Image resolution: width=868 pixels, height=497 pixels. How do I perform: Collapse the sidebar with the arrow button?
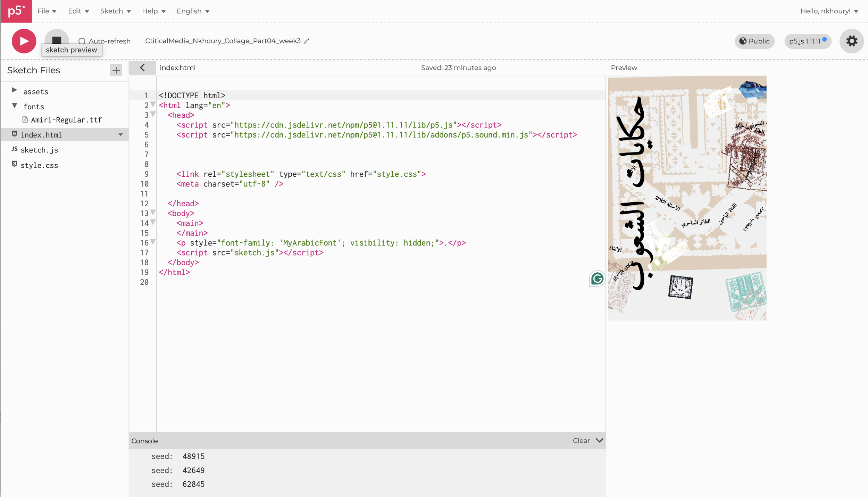[142, 68]
